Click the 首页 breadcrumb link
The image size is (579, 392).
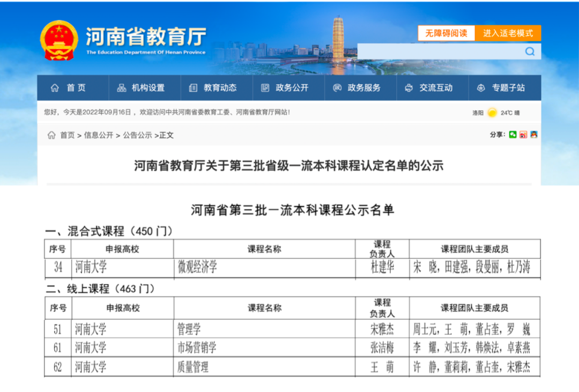coord(68,135)
